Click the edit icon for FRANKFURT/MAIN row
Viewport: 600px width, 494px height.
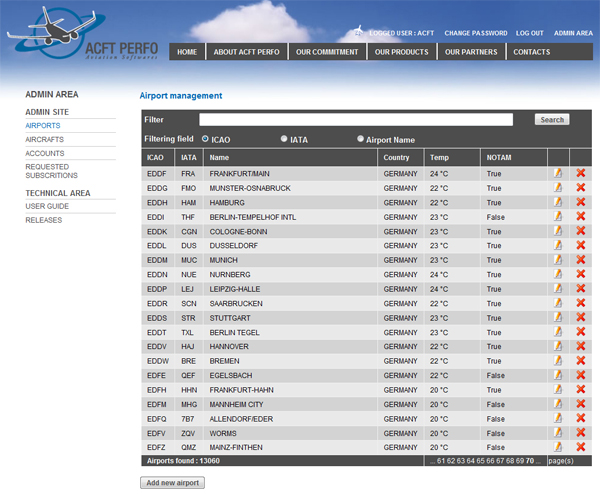point(558,173)
